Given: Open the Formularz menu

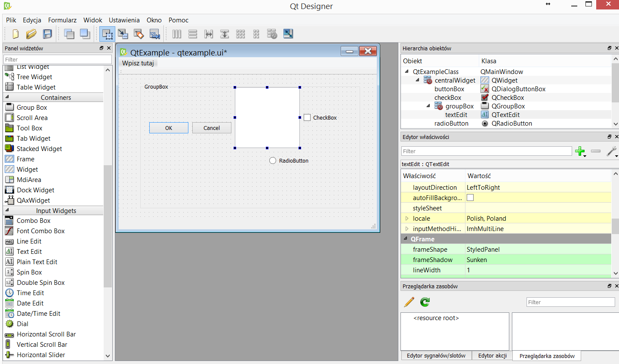Looking at the screenshot, I should pyautogui.click(x=62, y=20).
